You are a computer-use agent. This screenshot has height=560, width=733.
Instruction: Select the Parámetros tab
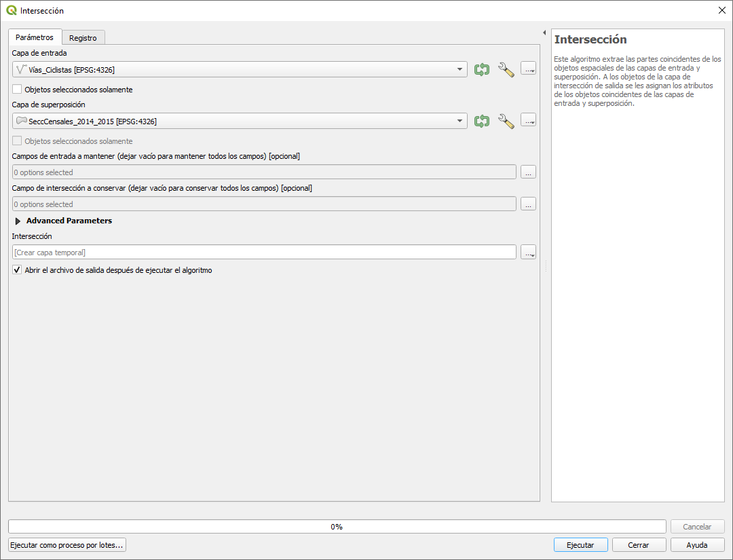pos(35,37)
